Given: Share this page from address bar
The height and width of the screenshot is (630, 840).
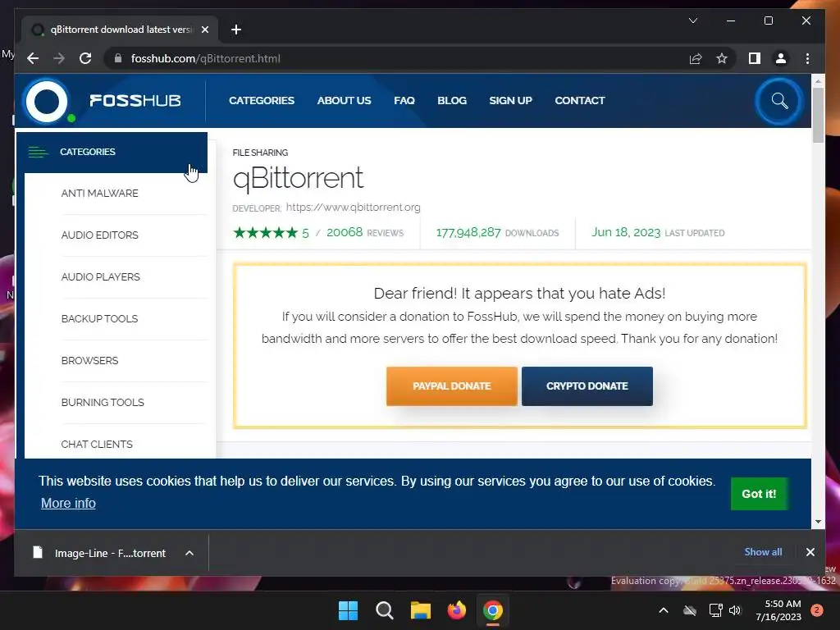Looking at the screenshot, I should [696, 58].
